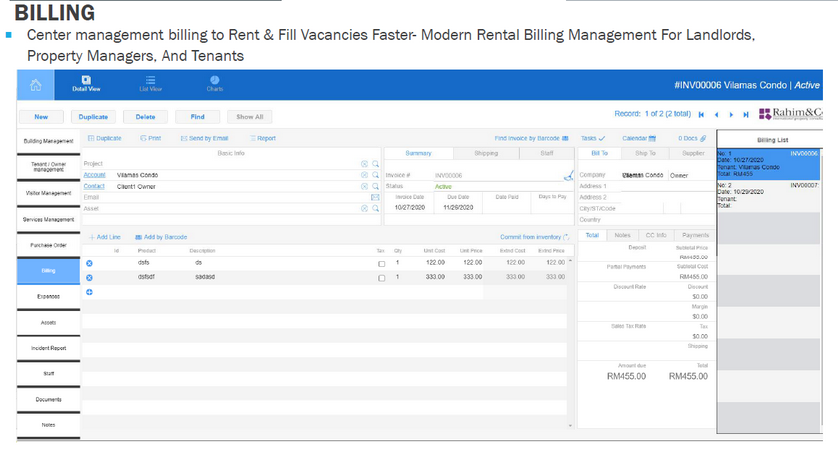The height and width of the screenshot is (454, 838).
Task: Tick the Tax checkbox for dsfsdf row
Action: coord(381,277)
